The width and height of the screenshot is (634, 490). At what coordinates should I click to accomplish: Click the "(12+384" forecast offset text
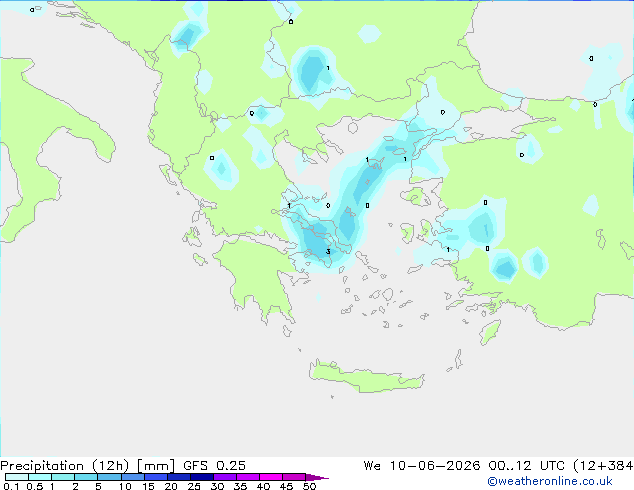603,466
